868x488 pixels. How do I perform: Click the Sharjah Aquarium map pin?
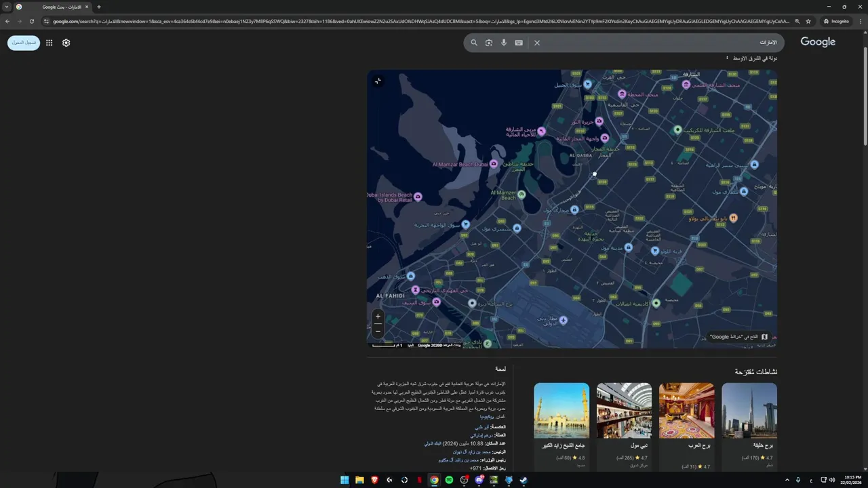tap(542, 131)
